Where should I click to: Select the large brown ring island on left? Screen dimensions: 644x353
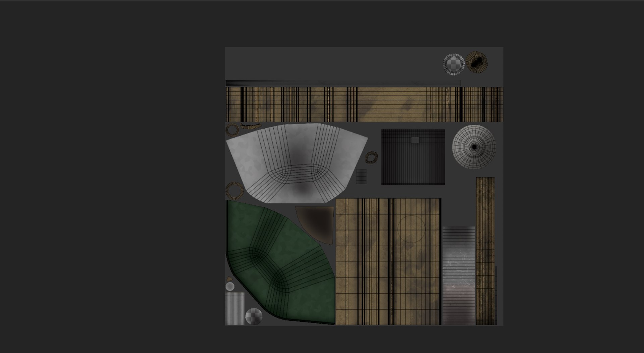(234, 191)
